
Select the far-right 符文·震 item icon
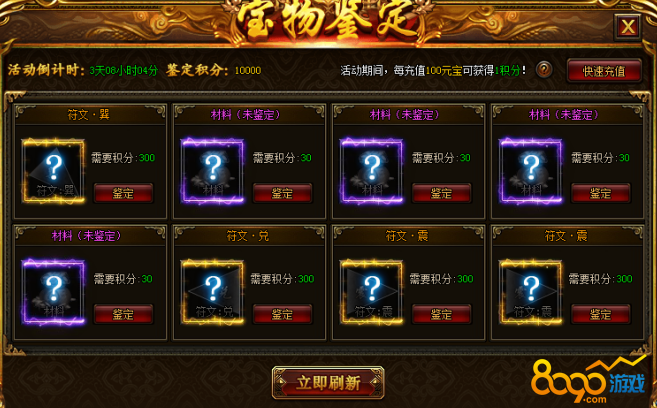pos(531,292)
